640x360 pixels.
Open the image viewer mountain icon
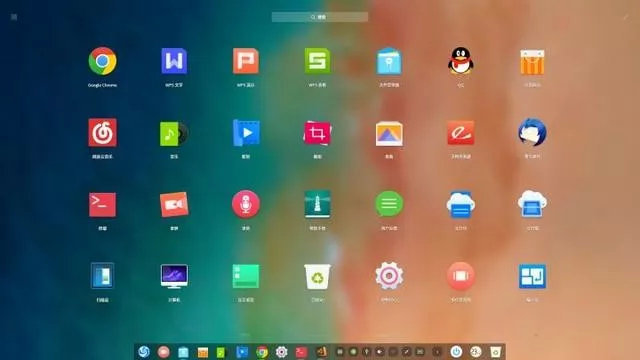click(x=389, y=133)
